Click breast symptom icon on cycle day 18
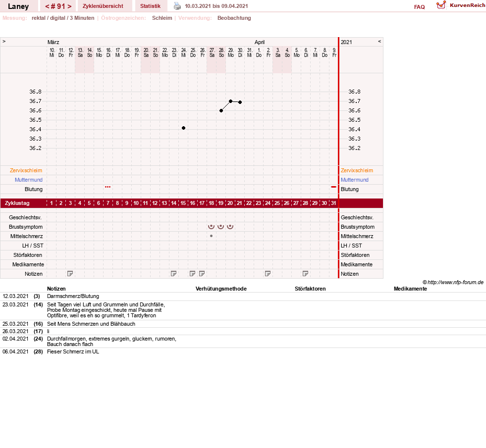 click(x=212, y=227)
